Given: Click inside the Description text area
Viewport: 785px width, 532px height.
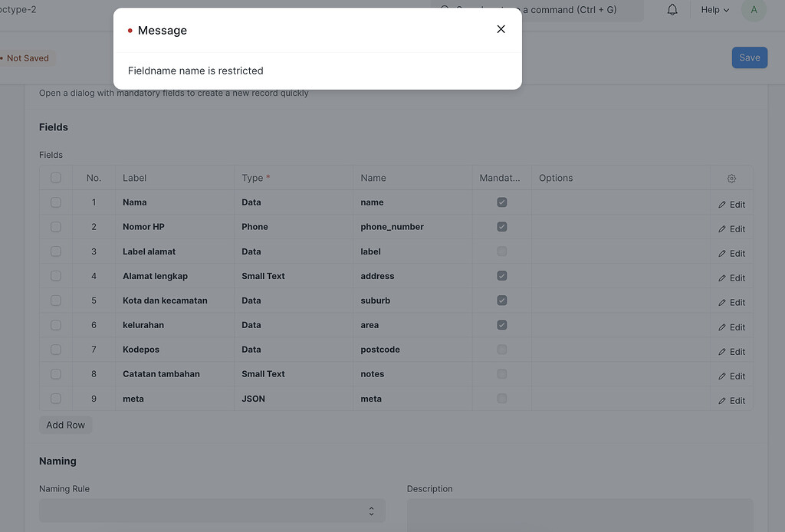Looking at the screenshot, I should (579, 517).
